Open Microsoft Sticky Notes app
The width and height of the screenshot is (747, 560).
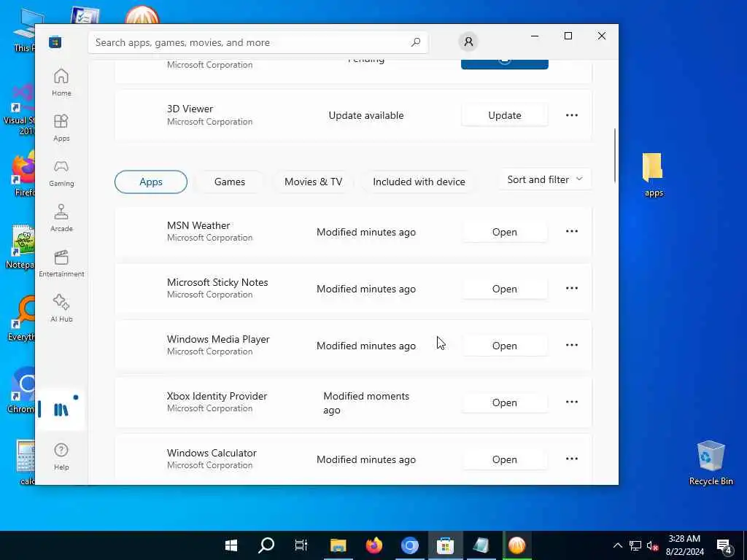[505, 289]
